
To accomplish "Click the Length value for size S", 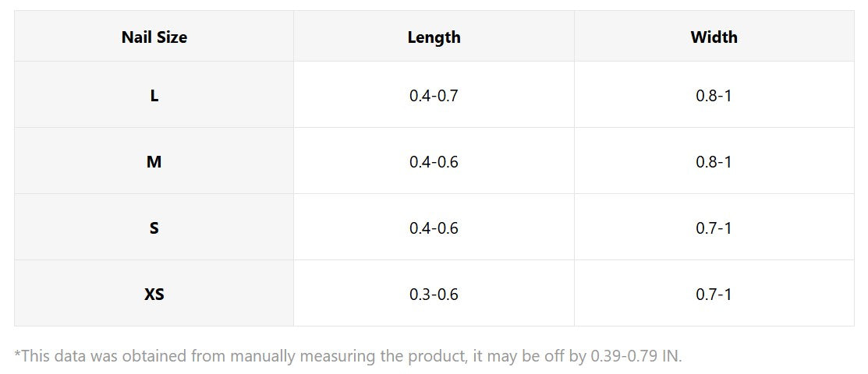I will (x=434, y=228).
